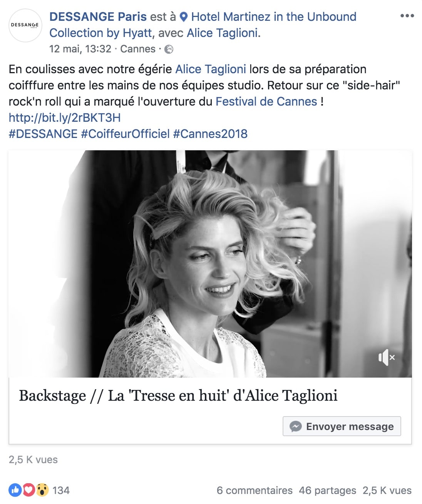Click the Like reaction icon
The height and width of the screenshot is (504, 422).
pos(15,490)
